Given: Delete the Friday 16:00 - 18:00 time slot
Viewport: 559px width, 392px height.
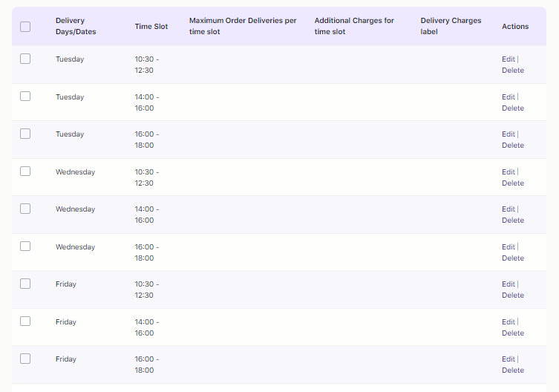Looking at the screenshot, I should coord(512,370).
